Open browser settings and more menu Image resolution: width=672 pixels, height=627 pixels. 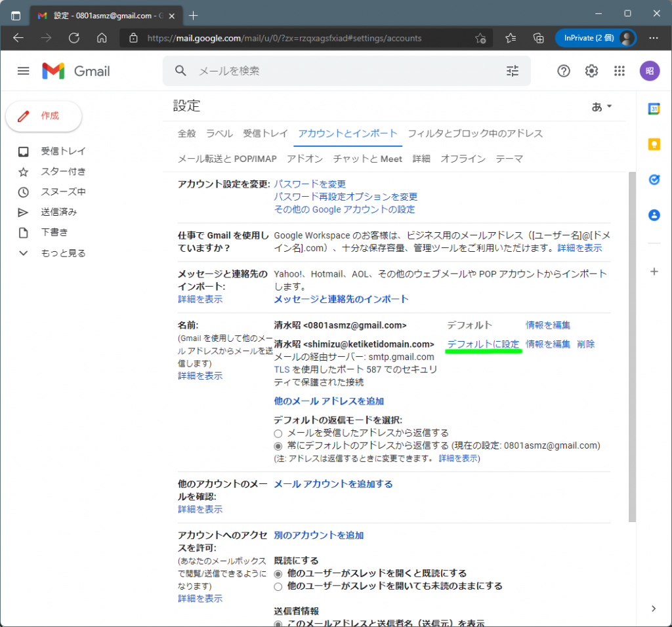pos(654,38)
